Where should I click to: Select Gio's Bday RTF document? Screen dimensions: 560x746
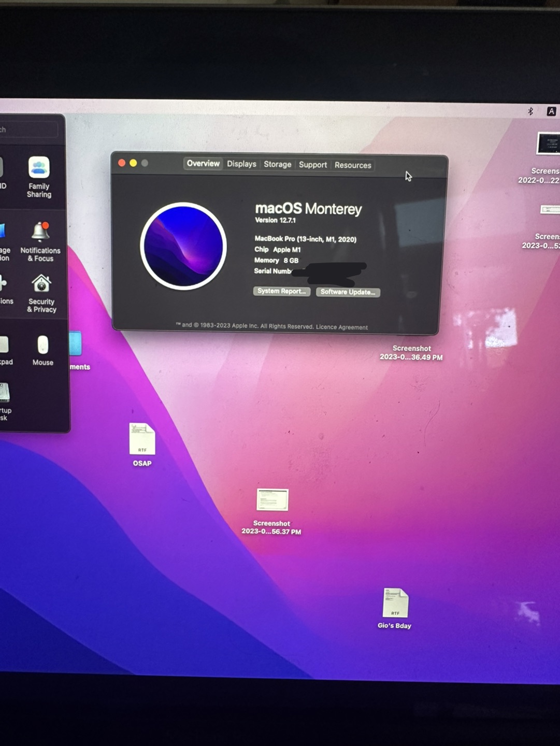pyautogui.click(x=395, y=608)
